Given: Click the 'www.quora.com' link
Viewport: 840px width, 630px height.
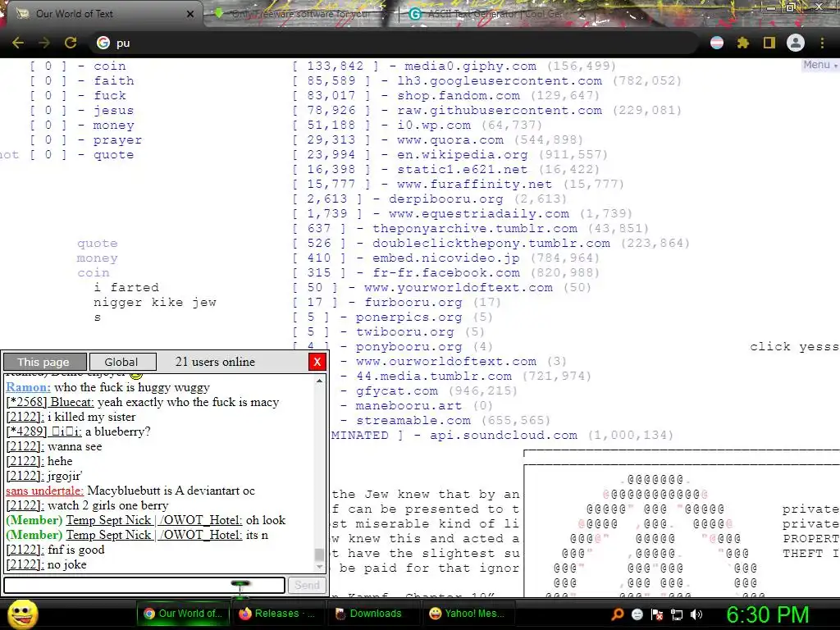Looking at the screenshot, I should coord(450,139).
